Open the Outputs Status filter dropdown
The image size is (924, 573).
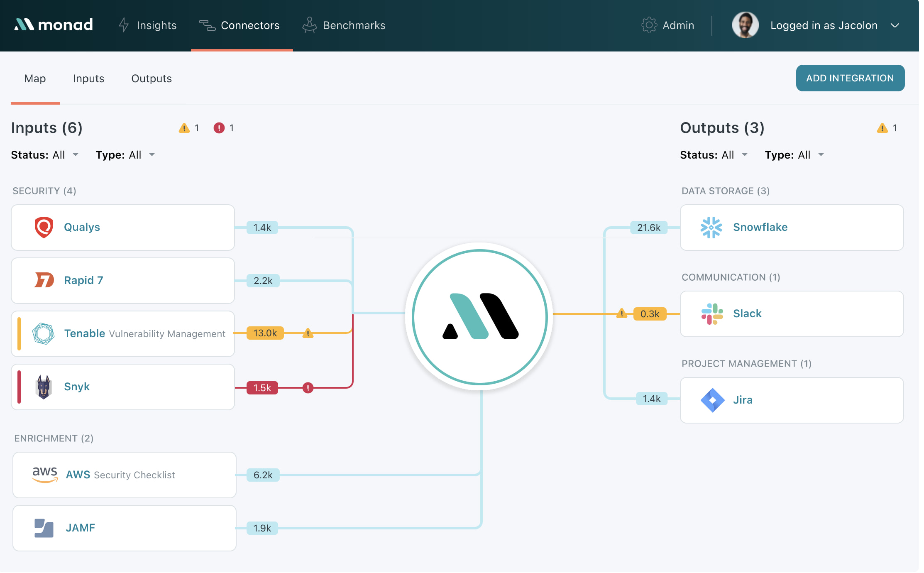[714, 155]
